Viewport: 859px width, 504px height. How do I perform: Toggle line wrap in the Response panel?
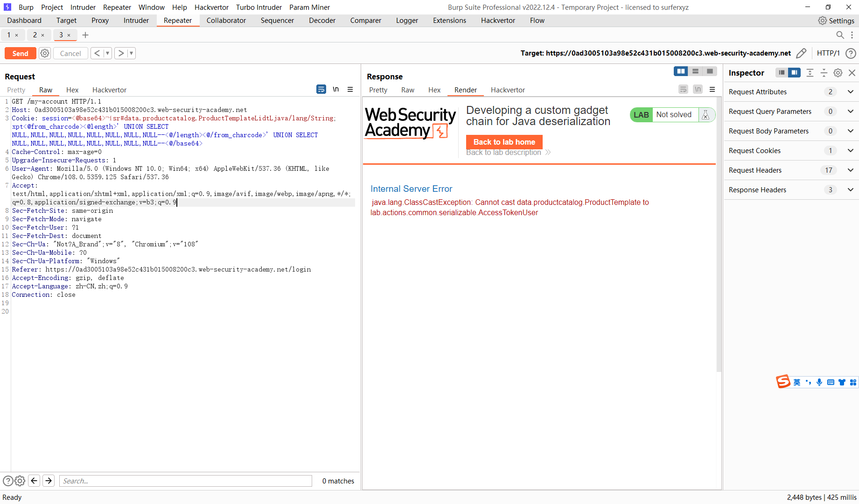click(683, 89)
